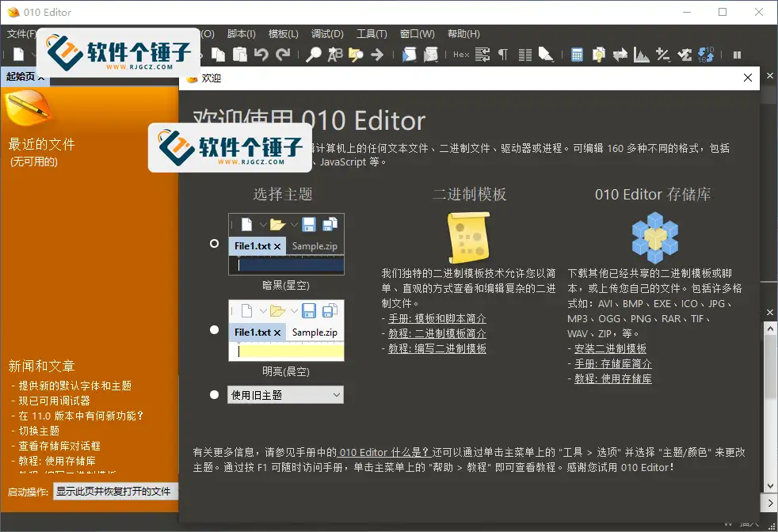Toggle Hex edit mode in toolbar
Image resolution: width=778 pixels, height=532 pixels.
point(461,55)
